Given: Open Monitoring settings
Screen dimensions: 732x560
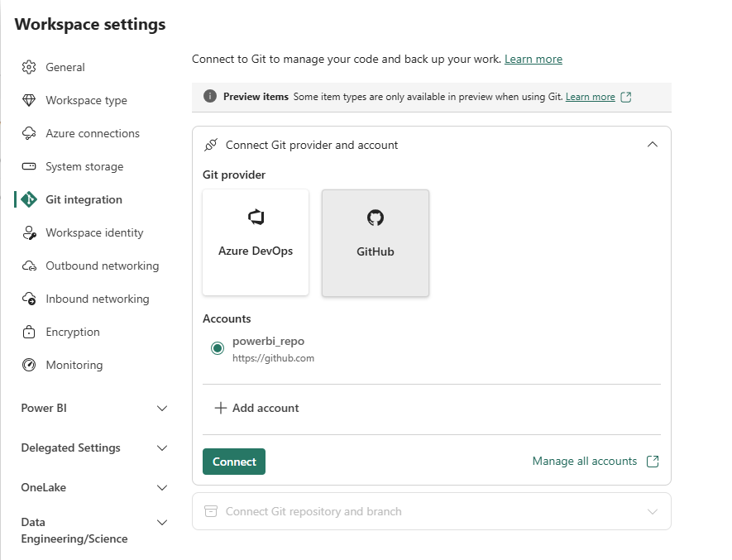Looking at the screenshot, I should coord(74,365).
